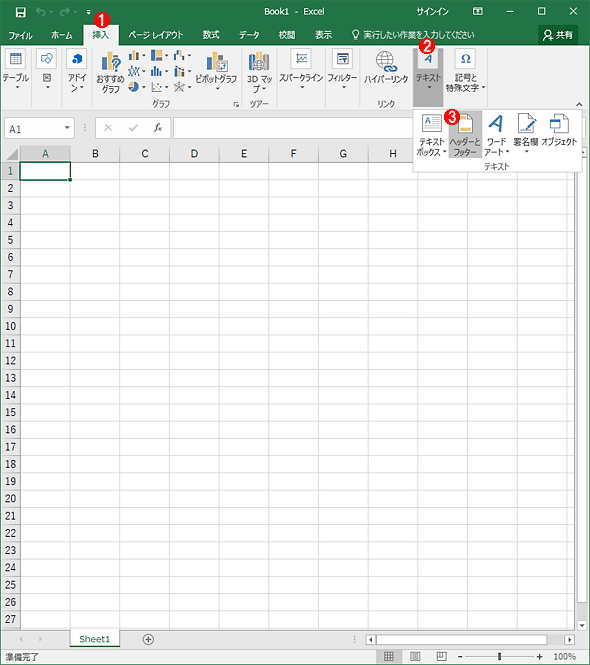The height and width of the screenshot is (665, 590).
Task: Click the Sheet1 sheet tab
Action: coord(95,639)
